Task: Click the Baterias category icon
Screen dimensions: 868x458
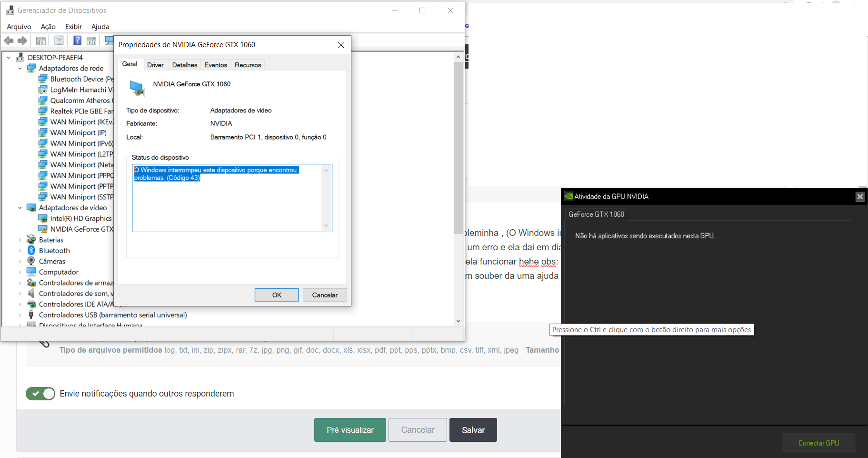Action: point(31,240)
